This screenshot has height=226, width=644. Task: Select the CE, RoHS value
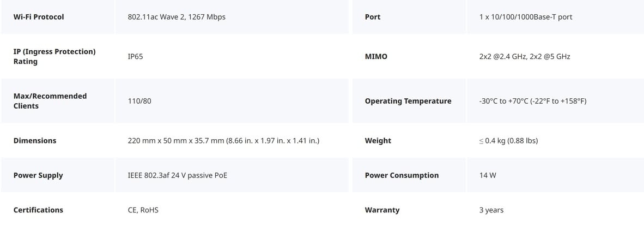coord(143,210)
